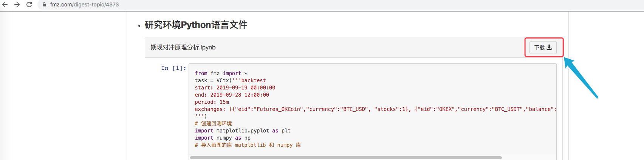Click the lock icon beside fmz.com URL

point(44,5)
